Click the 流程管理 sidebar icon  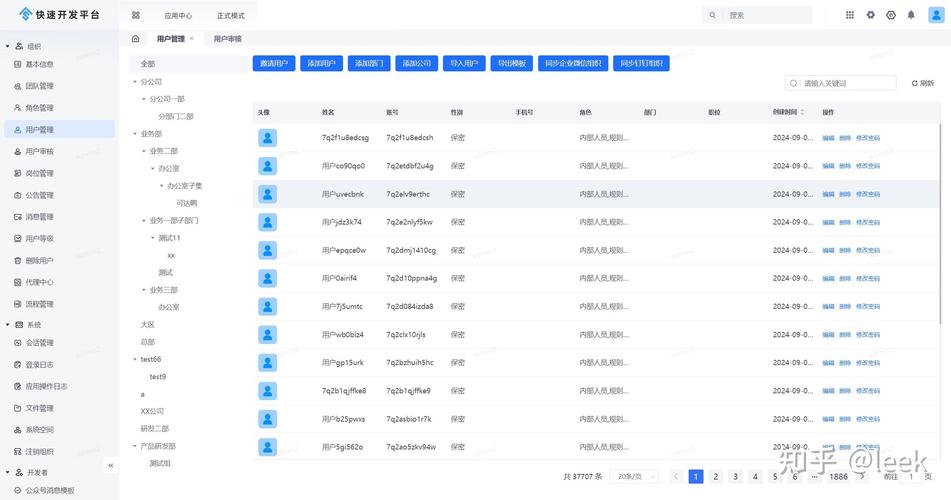(18, 304)
